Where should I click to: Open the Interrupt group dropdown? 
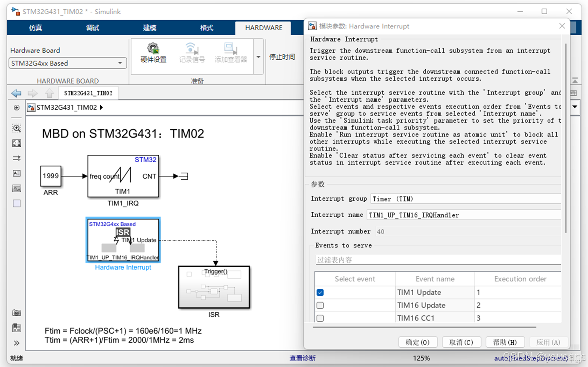[466, 199]
